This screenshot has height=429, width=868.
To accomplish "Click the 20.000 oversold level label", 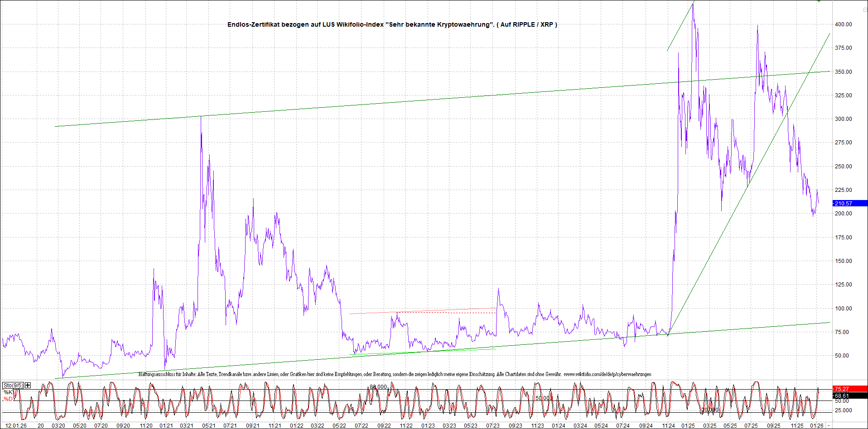I will pos(709,410).
